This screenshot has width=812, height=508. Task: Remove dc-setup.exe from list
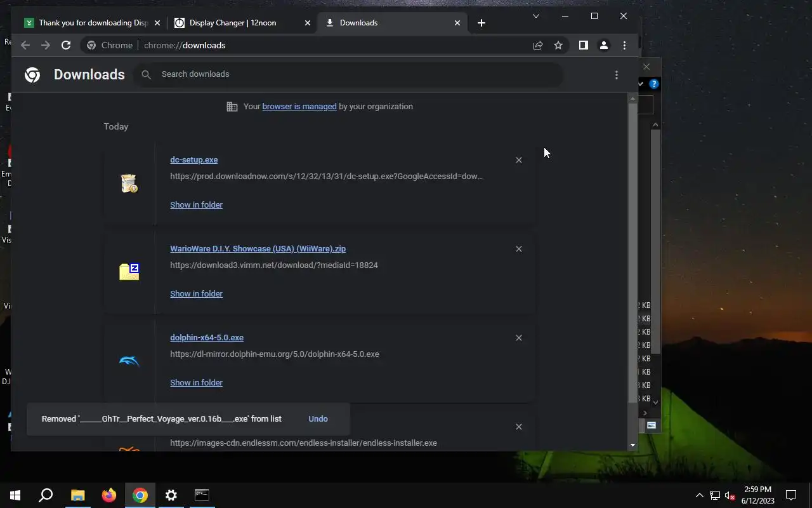tap(519, 160)
